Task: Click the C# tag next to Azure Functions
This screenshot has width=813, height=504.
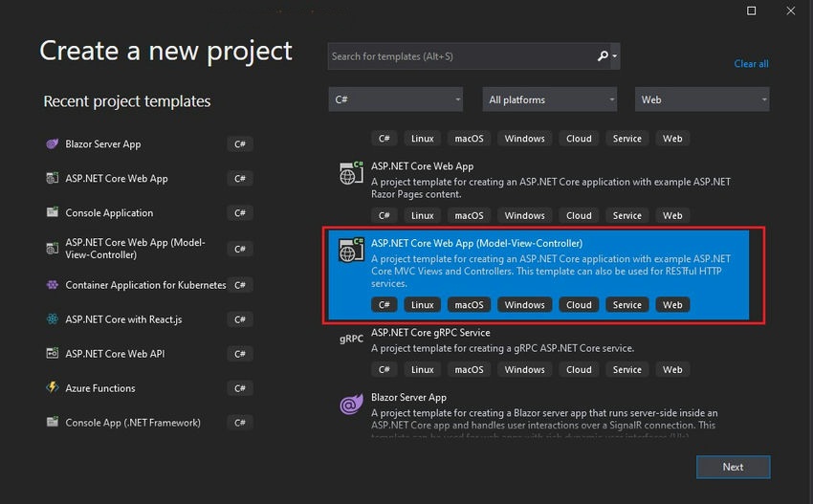Action: [x=239, y=388]
